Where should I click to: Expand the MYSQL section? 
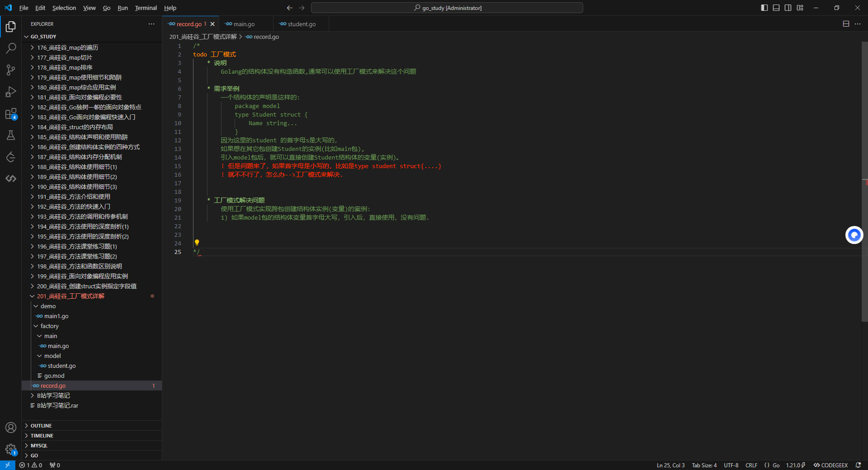92,446
